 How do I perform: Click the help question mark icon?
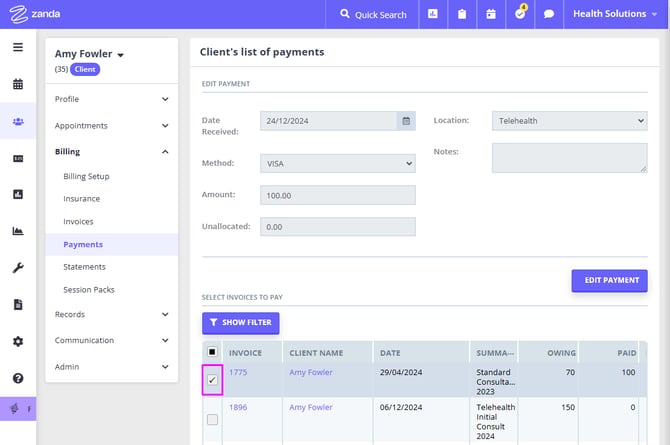[x=18, y=378]
